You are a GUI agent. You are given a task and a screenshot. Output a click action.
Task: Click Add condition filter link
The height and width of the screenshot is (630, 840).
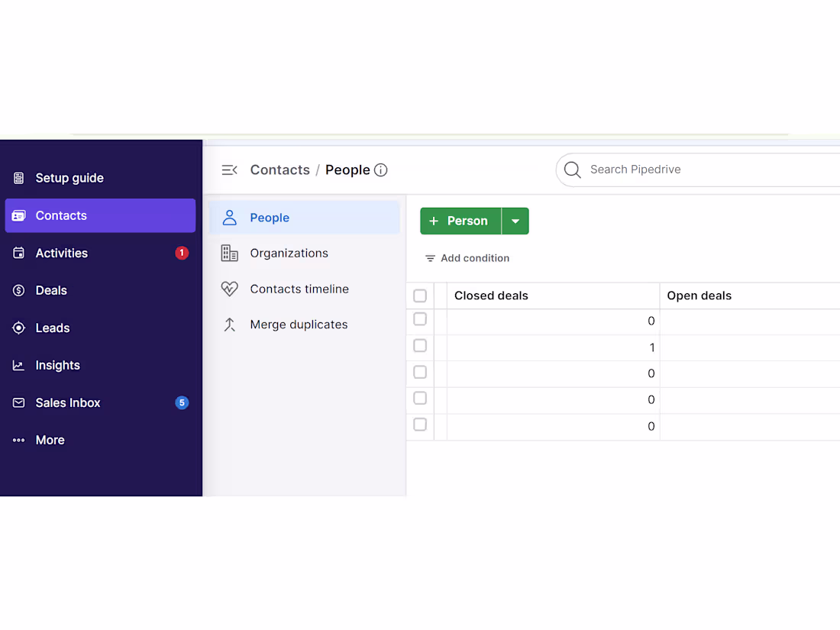tap(467, 258)
